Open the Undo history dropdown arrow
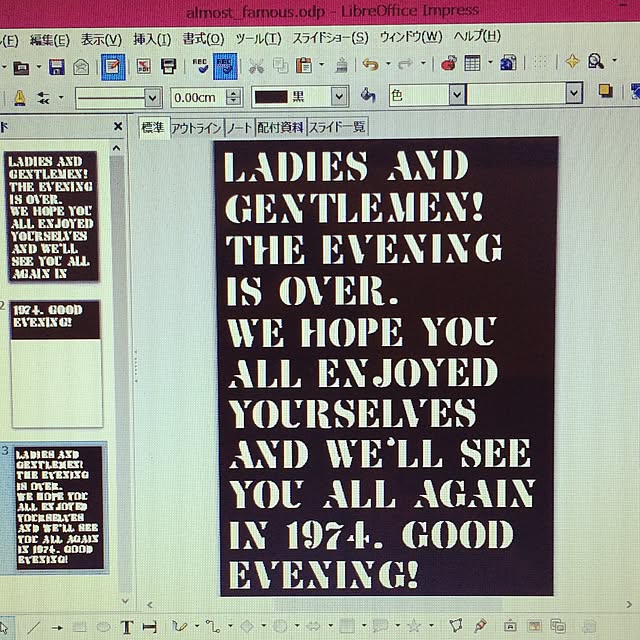640x640 pixels. pyautogui.click(x=388, y=63)
